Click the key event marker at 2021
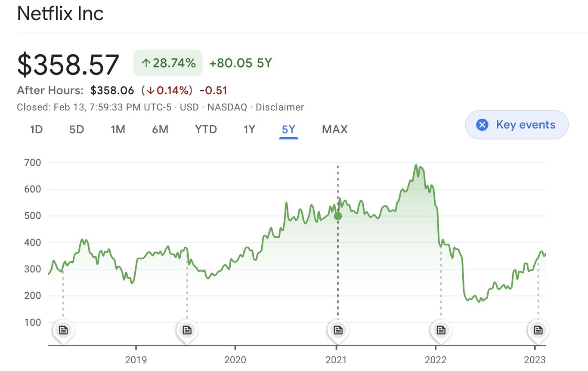Viewport: 588px width, 371px height. [338, 330]
